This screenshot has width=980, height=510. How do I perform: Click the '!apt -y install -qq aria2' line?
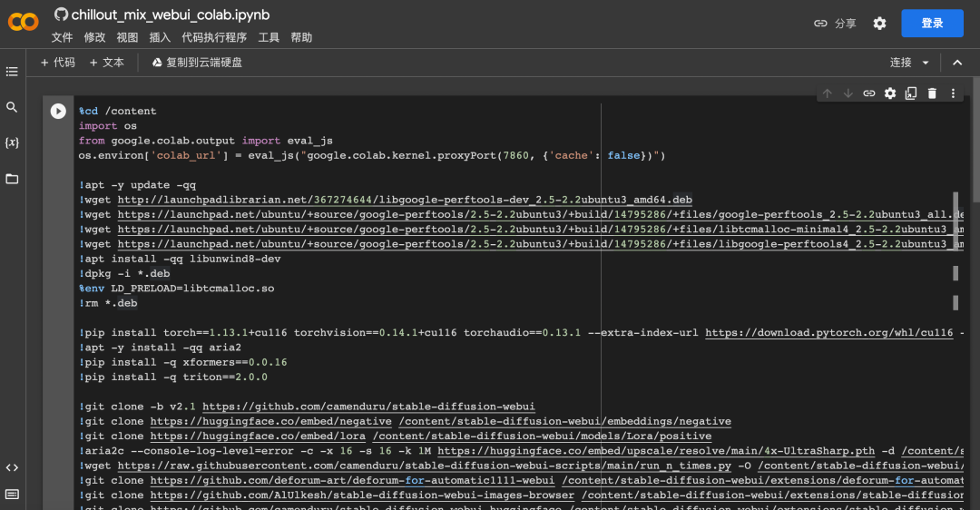[160, 348]
